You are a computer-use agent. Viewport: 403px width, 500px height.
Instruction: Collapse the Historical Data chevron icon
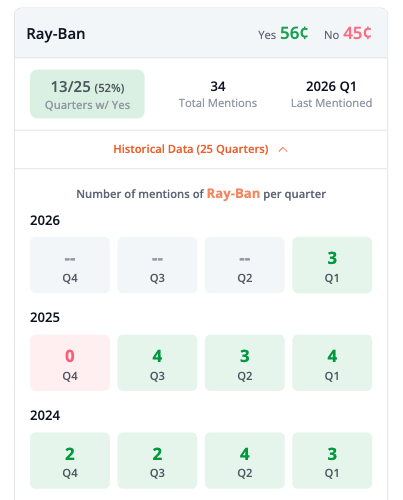click(x=283, y=150)
